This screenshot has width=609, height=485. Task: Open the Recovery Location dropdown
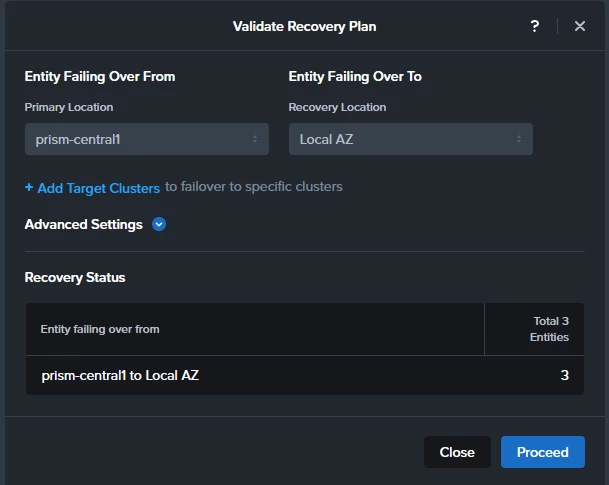point(411,139)
